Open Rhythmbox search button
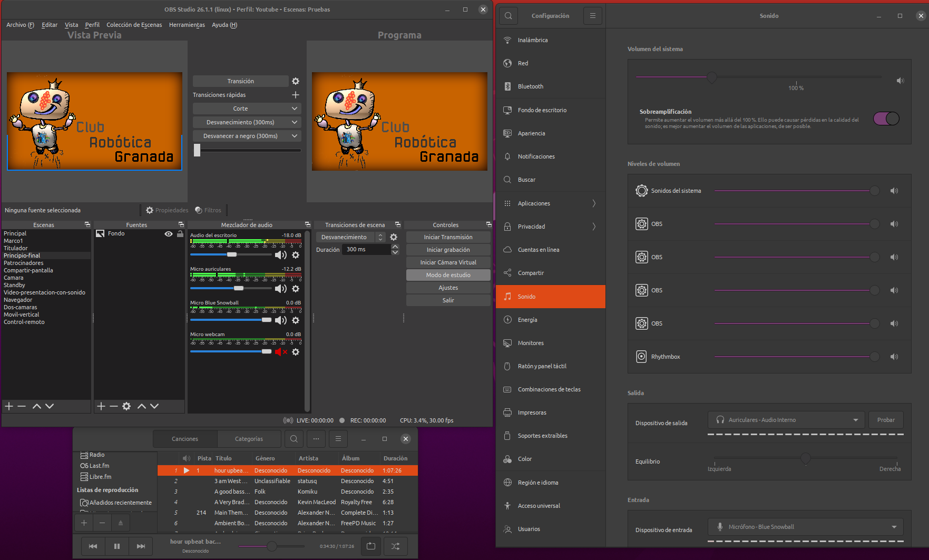Image resolution: width=929 pixels, height=560 pixels. 294,439
